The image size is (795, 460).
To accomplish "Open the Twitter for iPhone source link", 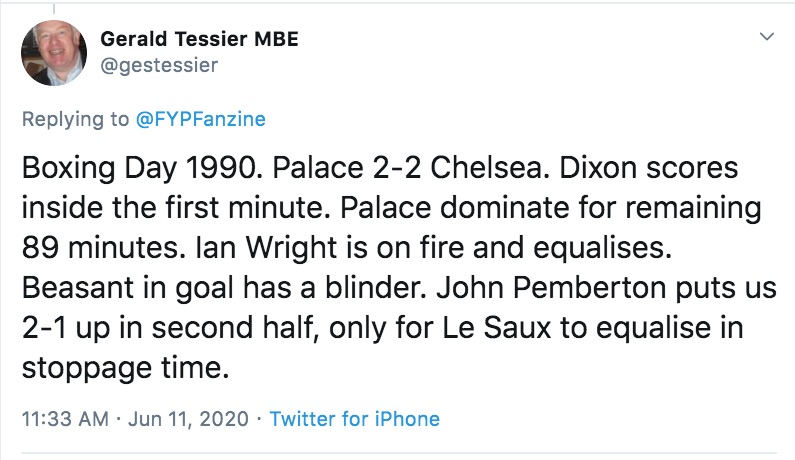I will pos(355,418).
